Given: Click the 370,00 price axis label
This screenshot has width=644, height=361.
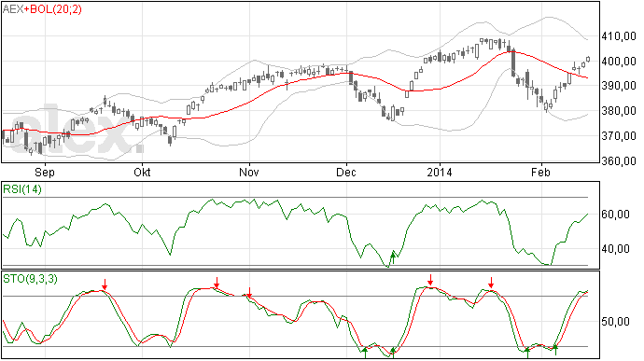Looking at the screenshot, I should [619, 136].
